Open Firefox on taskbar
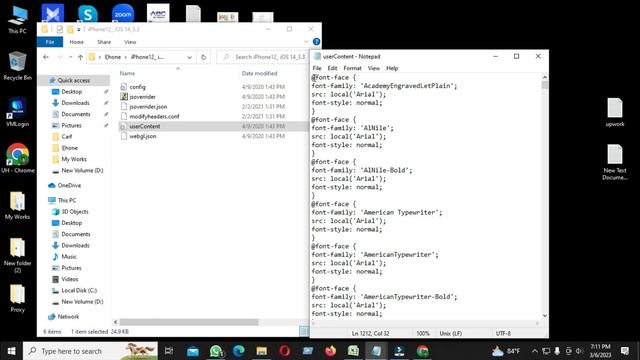 pos(330,351)
